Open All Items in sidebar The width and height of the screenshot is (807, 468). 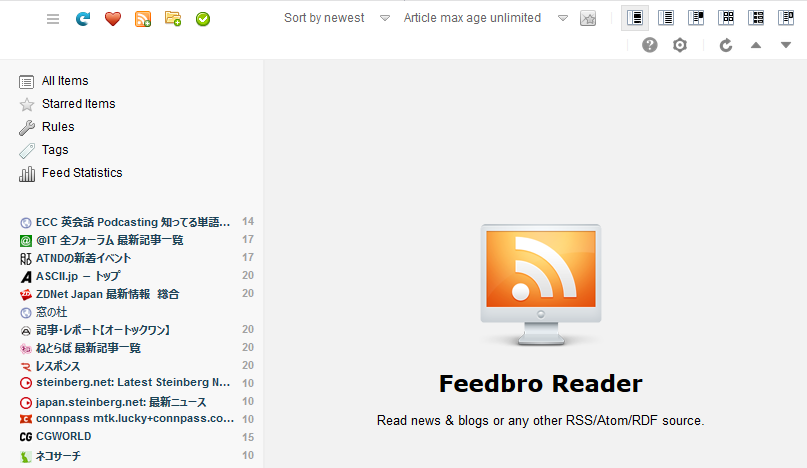tap(65, 81)
